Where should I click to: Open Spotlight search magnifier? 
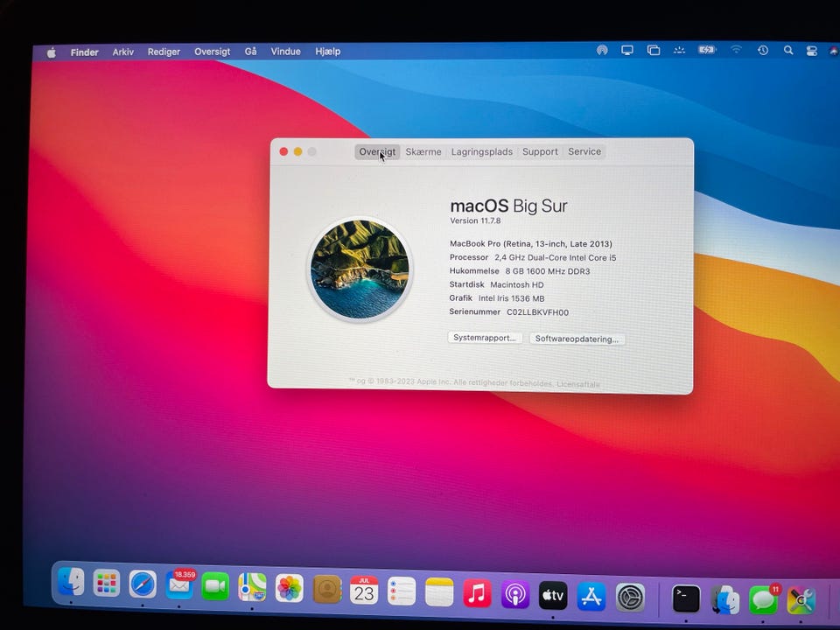[x=788, y=51]
